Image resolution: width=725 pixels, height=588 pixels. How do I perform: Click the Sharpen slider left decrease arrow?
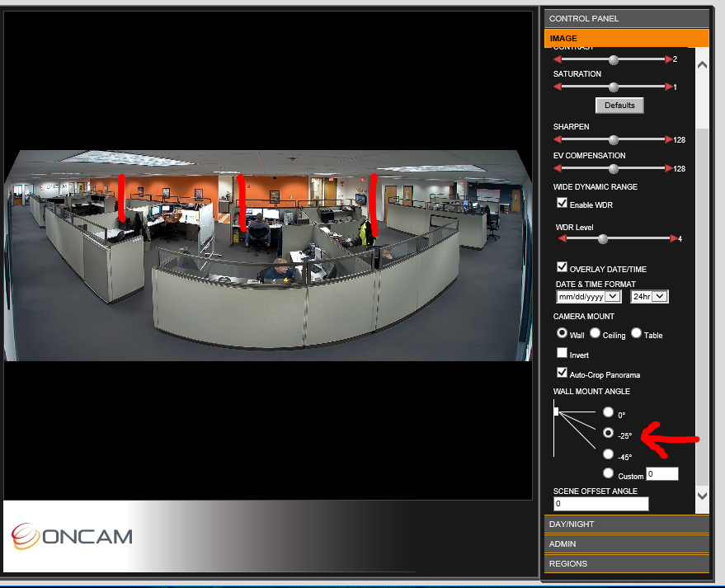pos(558,139)
